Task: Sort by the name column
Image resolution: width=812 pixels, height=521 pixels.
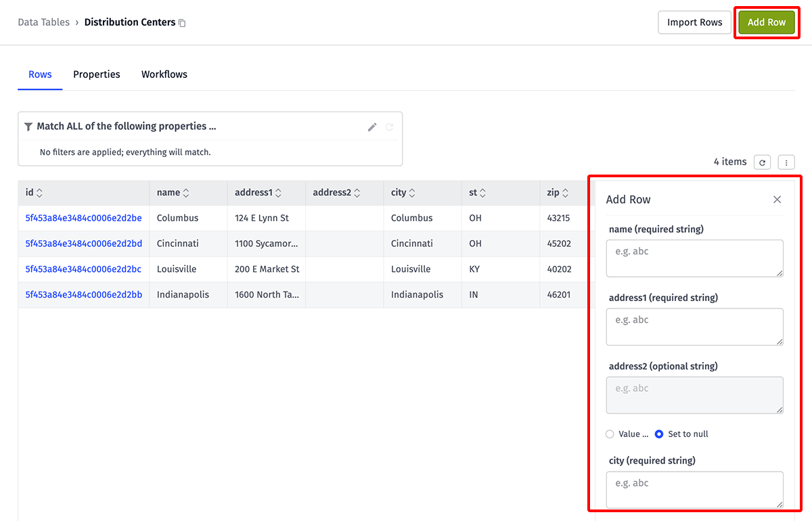Action: [x=186, y=193]
